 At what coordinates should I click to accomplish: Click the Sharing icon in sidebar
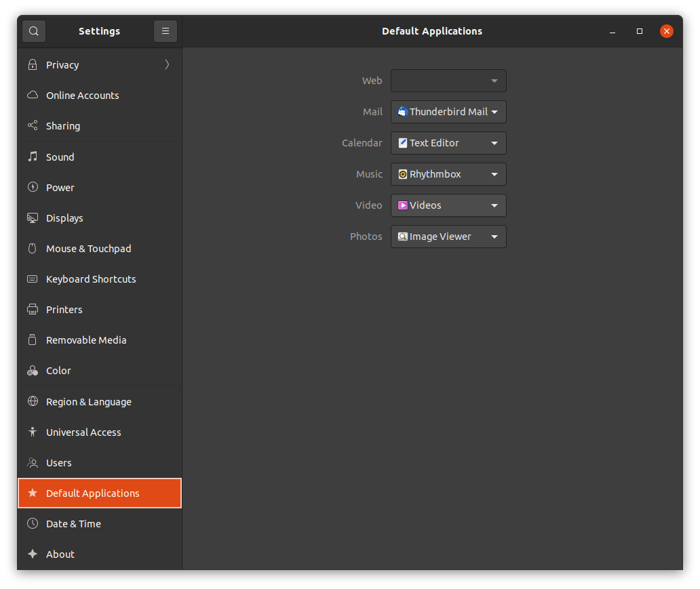point(33,125)
